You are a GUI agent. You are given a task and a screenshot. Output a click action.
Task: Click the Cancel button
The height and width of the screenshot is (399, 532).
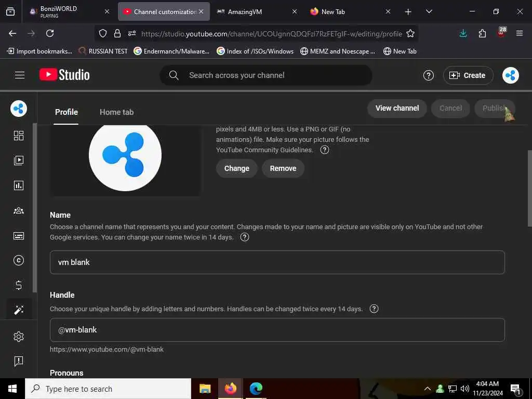[450, 108]
